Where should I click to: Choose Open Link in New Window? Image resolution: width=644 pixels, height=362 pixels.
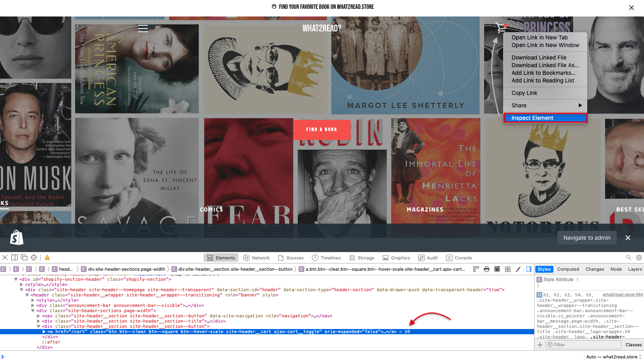click(545, 45)
